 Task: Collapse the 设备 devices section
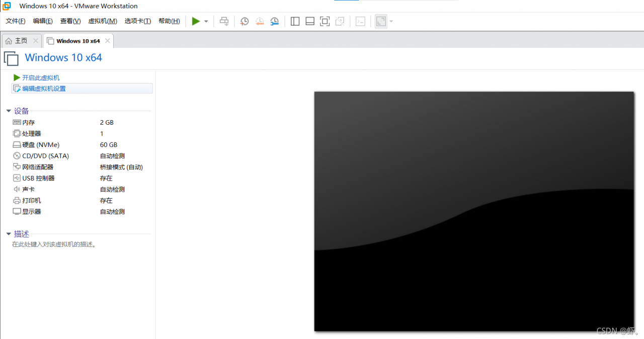(x=9, y=111)
